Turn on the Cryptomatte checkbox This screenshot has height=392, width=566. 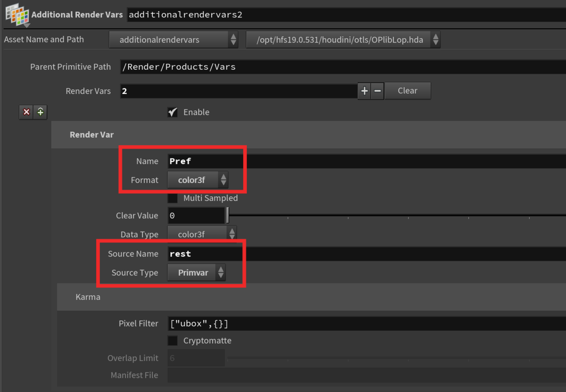pyautogui.click(x=173, y=341)
